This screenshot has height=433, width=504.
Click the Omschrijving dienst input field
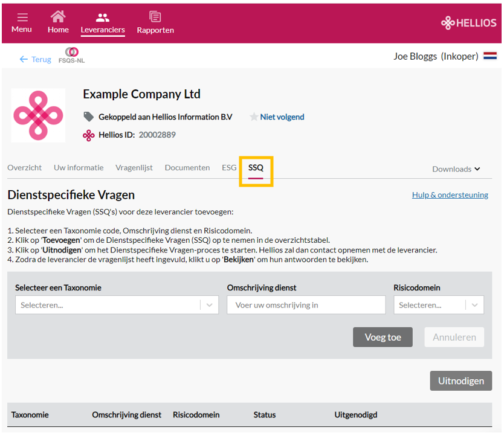click(306, 305)
